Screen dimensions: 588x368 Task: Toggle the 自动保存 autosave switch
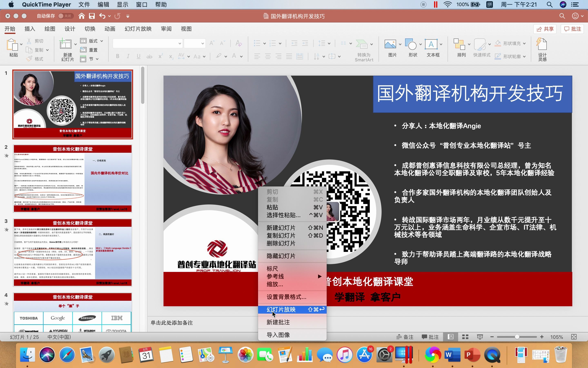tap(66, 16)
